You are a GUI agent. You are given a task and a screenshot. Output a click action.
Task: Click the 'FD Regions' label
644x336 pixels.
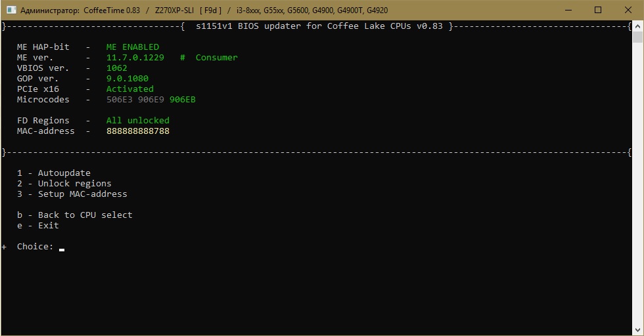pos(43,121)
